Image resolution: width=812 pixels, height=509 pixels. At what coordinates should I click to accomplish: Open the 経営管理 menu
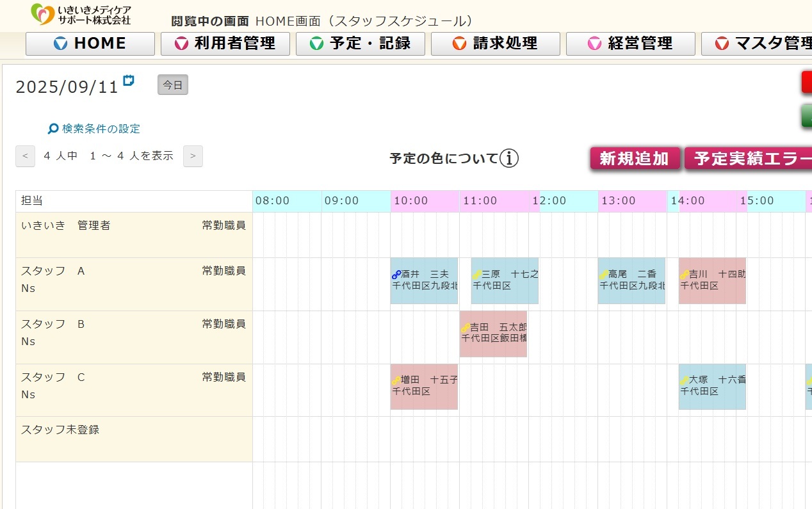[x=631, y=44]
